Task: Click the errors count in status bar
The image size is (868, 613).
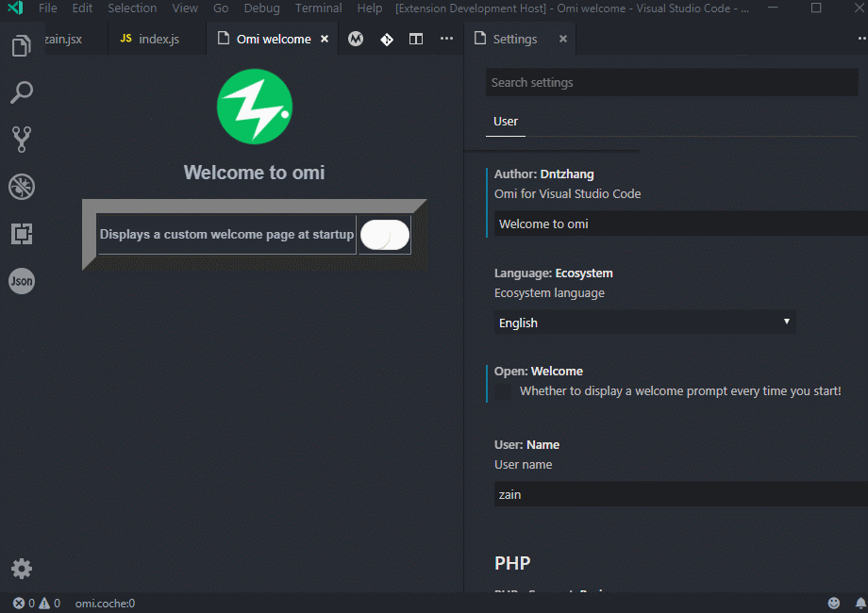Action: (x=25, y=603)
